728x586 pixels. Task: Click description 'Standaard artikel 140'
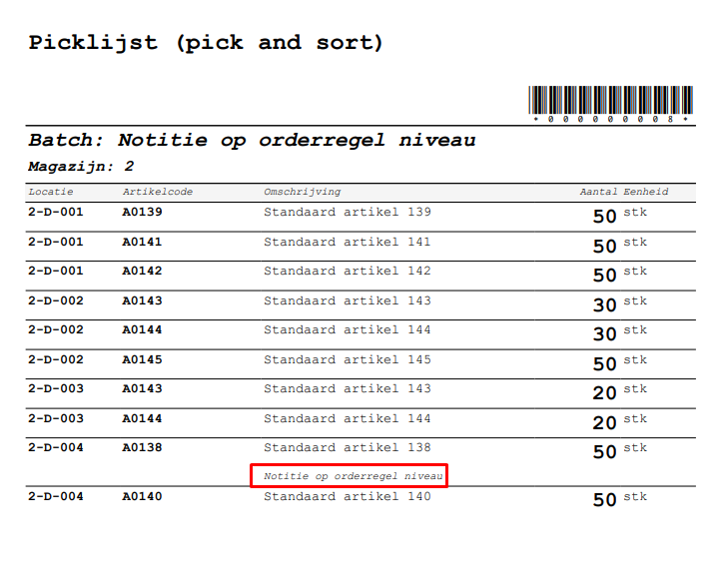click(x=348, y=496)
